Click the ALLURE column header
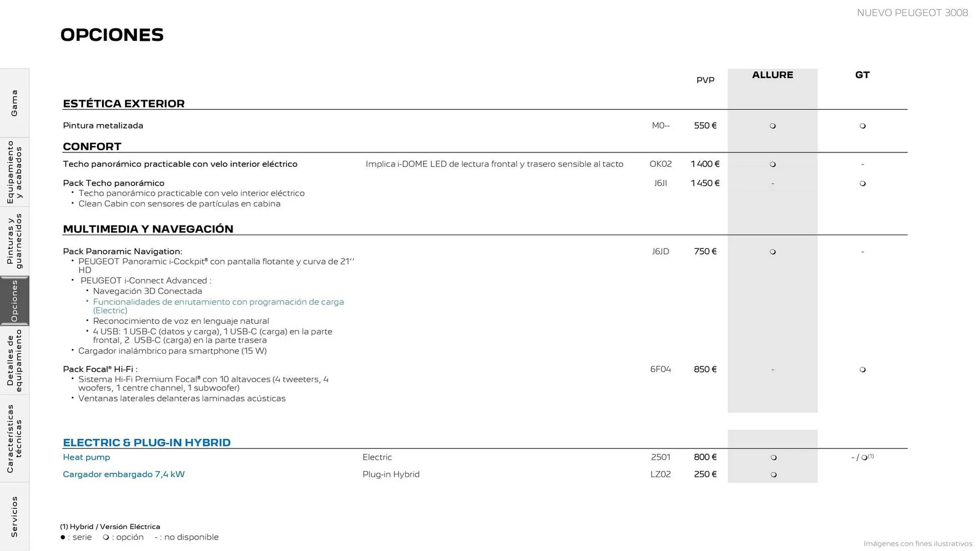The width and height of the screenshot is (980, 551). pyautogui.click(x=772, y=75)
